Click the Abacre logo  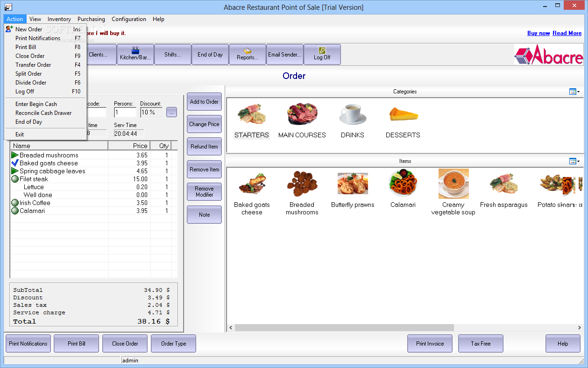click(549, 55)
